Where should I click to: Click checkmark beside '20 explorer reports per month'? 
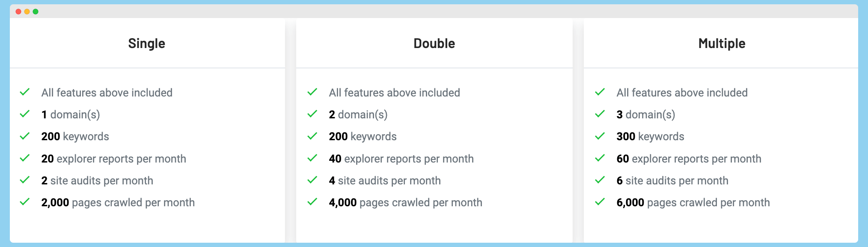25,158
